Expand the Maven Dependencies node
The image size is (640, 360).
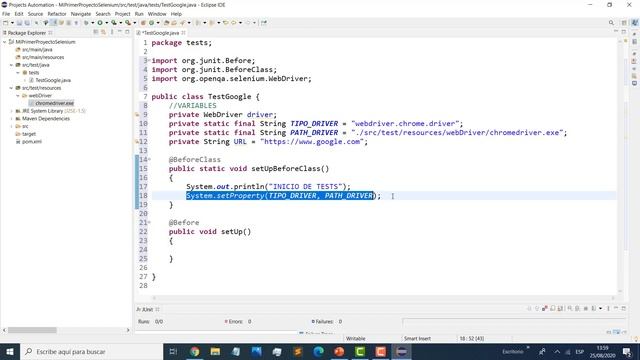tap(11, 118)
